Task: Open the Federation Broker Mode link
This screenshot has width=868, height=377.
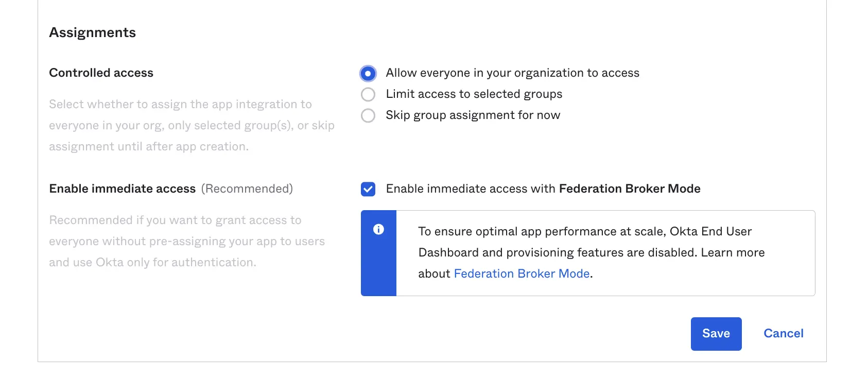Action: (x=522, y=273)
